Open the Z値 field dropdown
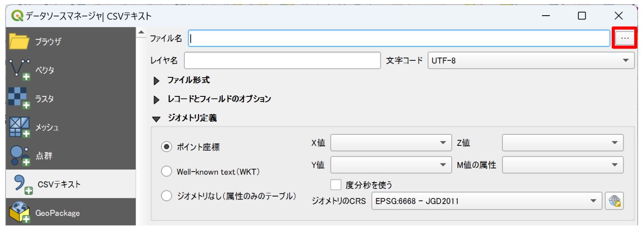The height and width of the screenshot is (235, 644). [x=562, y=143]
